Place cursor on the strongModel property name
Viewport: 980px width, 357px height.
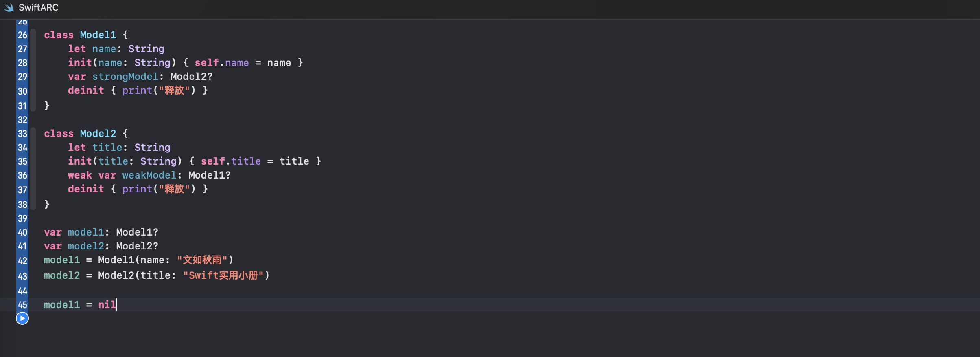click(125, 77)
